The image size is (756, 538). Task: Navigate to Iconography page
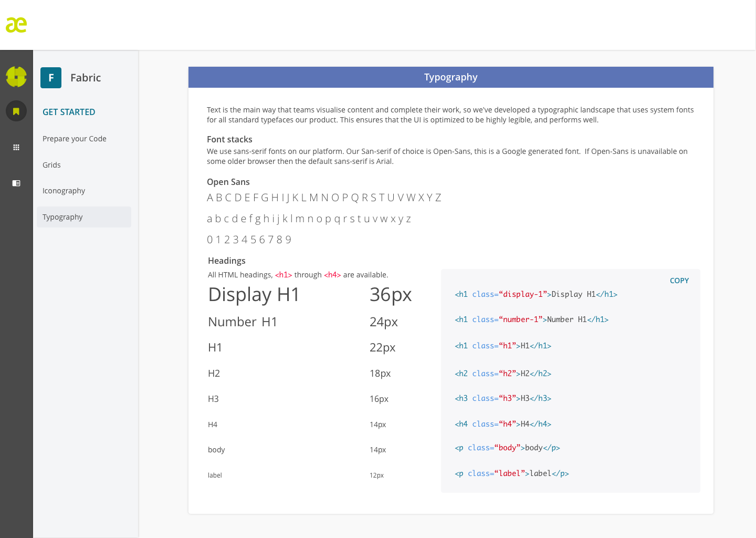click(x=64, y=191)
